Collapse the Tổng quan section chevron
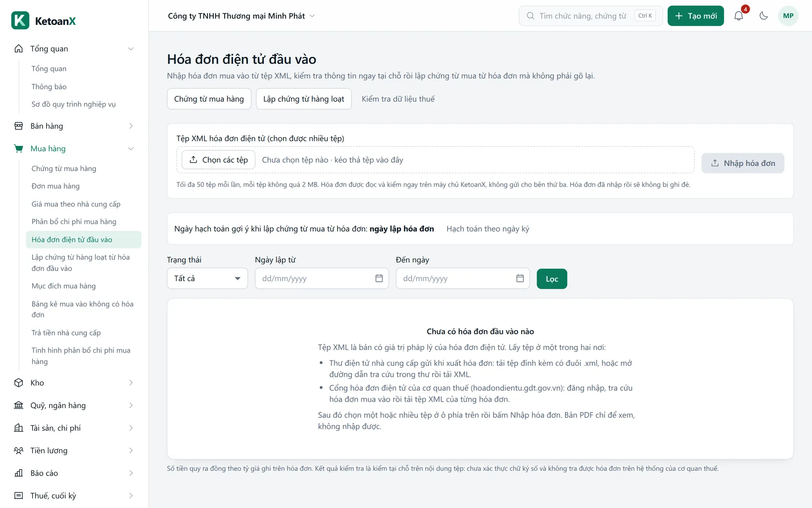The width and height of the screenshot is (812, 508). 131,49
